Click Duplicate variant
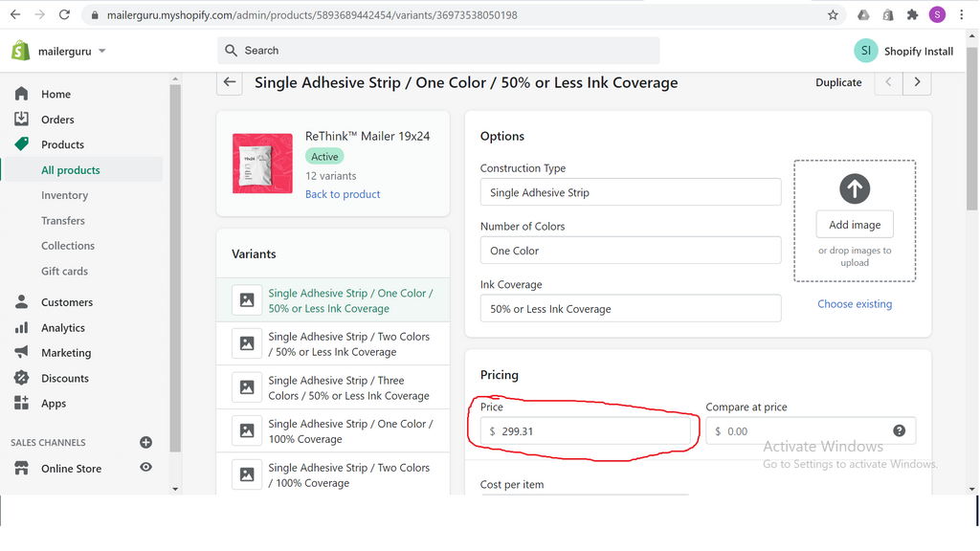980x551 pixels. click(838, 82)
